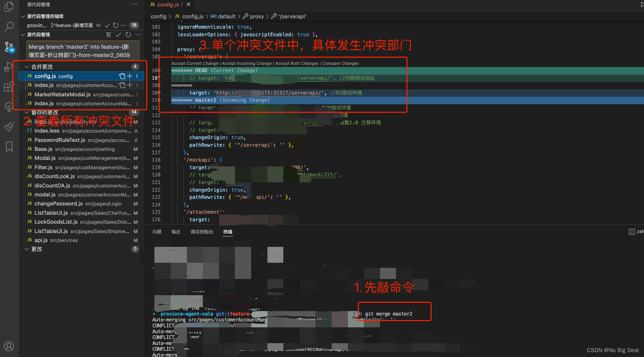The image size is (644, 357).
Task: Refresh the provin... repository row
Action: pyautogui.click(x=116, y=25)
